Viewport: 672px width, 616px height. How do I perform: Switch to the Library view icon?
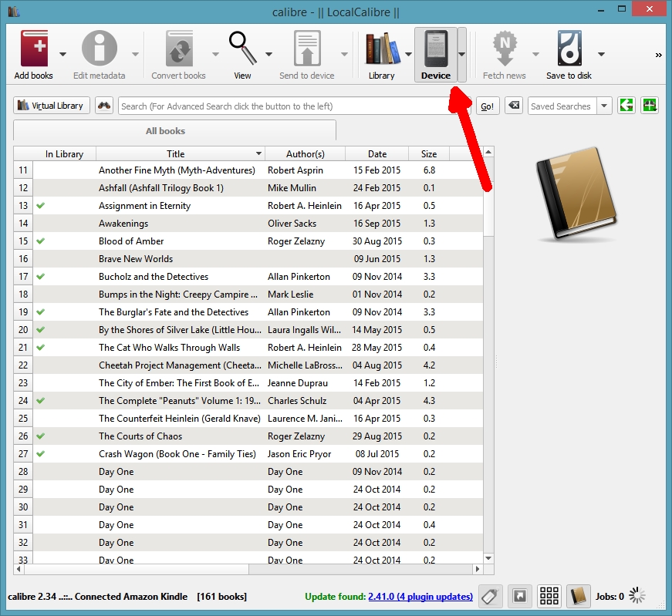click(382, 49)
